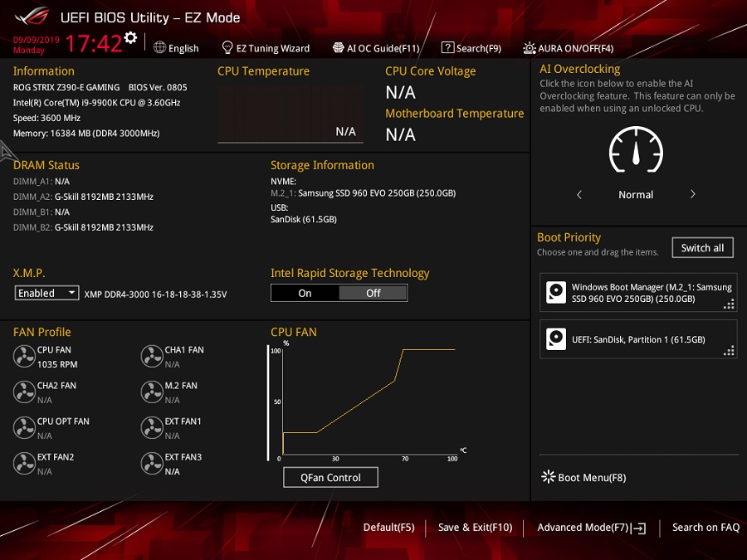Click Samsung SSD 960 EVO 250GB storage entry
The image size is (747, 560).
click(363, 193)
